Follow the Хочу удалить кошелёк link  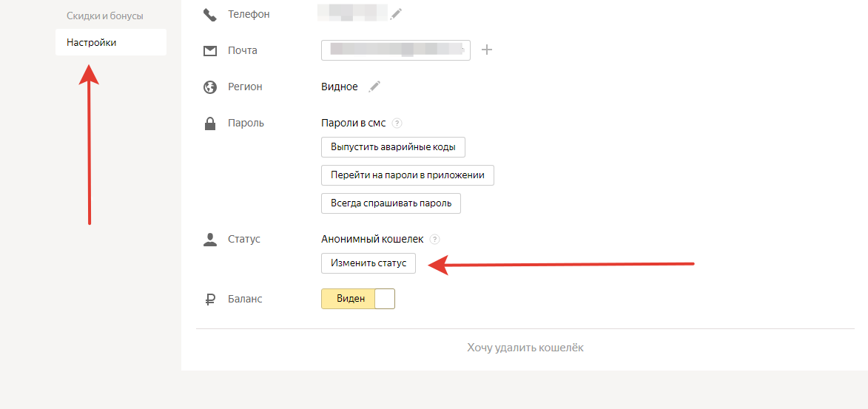pyautogui.click(x=525, y=348)
